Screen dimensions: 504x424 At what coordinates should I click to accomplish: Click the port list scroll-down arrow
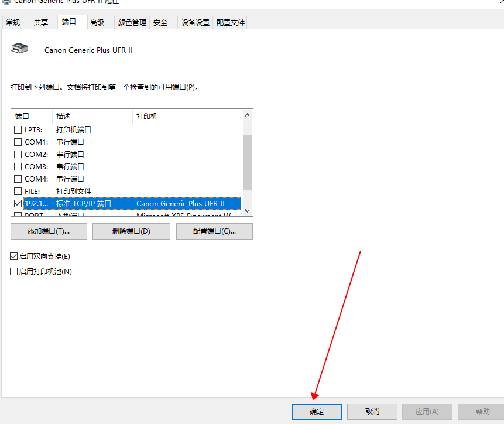(247, 211)
